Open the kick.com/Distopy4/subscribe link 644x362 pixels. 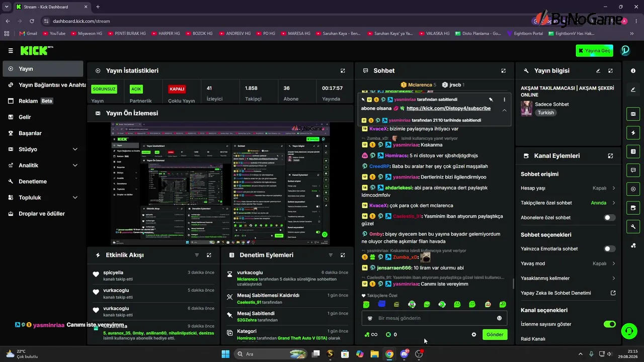click(448, 109)
